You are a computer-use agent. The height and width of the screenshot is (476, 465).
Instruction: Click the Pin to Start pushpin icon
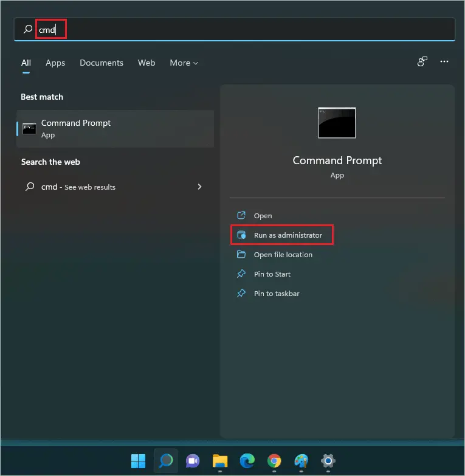click(x=241, y=274)
